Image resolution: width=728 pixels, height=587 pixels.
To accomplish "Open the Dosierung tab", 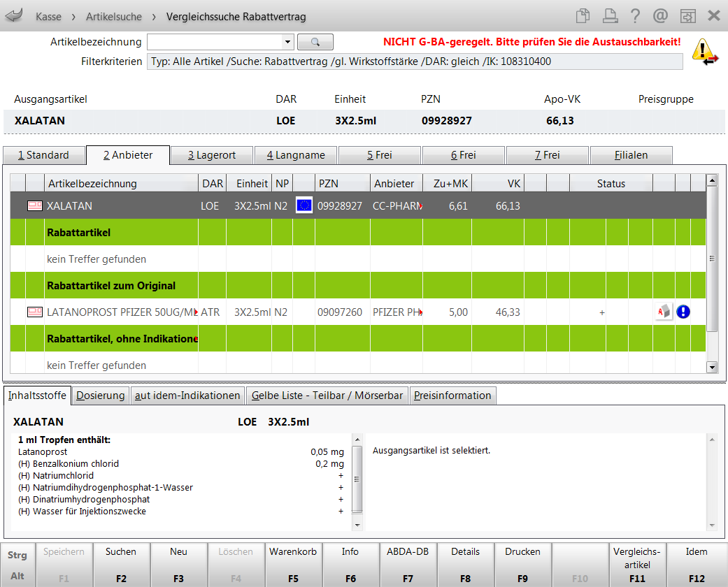I will (101, 396).
